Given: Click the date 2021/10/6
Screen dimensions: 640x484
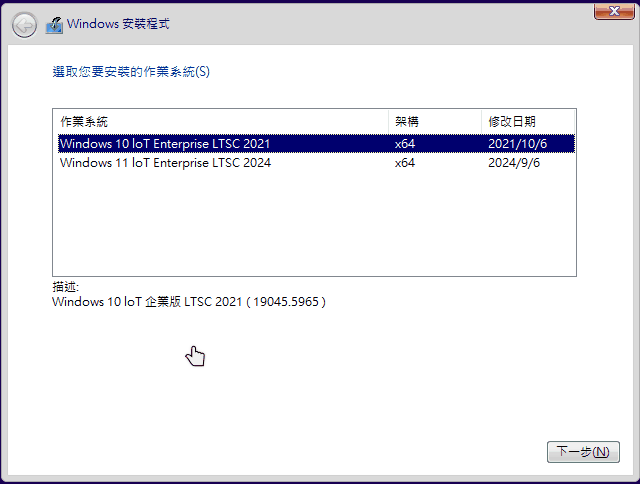Looking at the screenshot, I should (518, 144).
